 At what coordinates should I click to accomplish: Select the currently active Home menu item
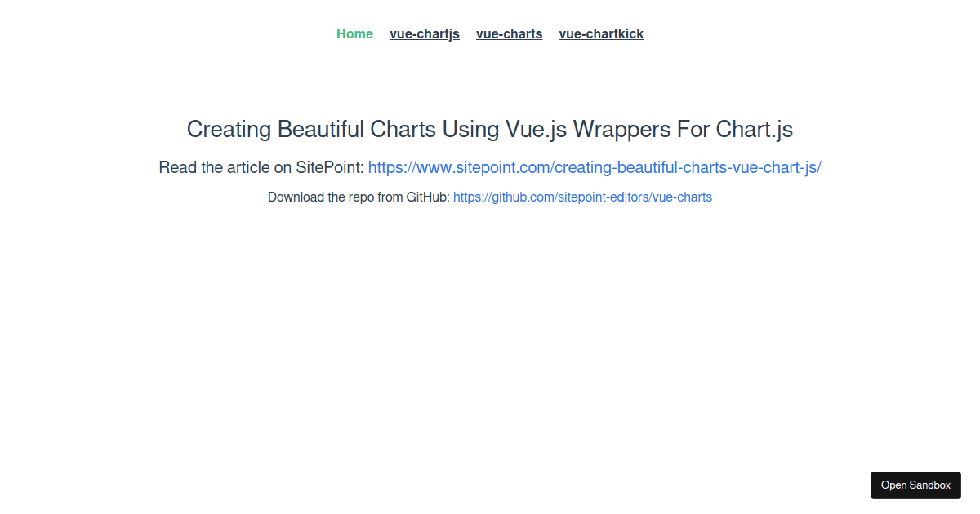(354, 33)
